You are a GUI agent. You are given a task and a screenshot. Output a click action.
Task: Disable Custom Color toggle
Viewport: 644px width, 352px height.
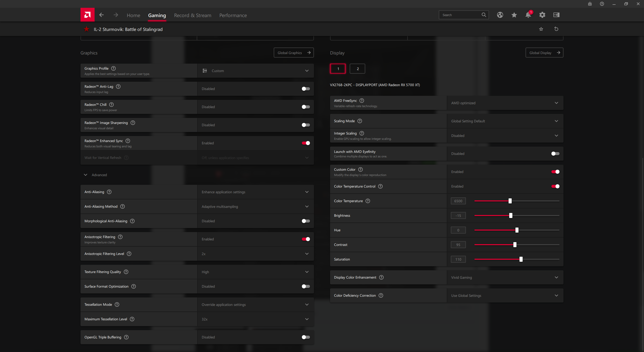coord(555,172)
